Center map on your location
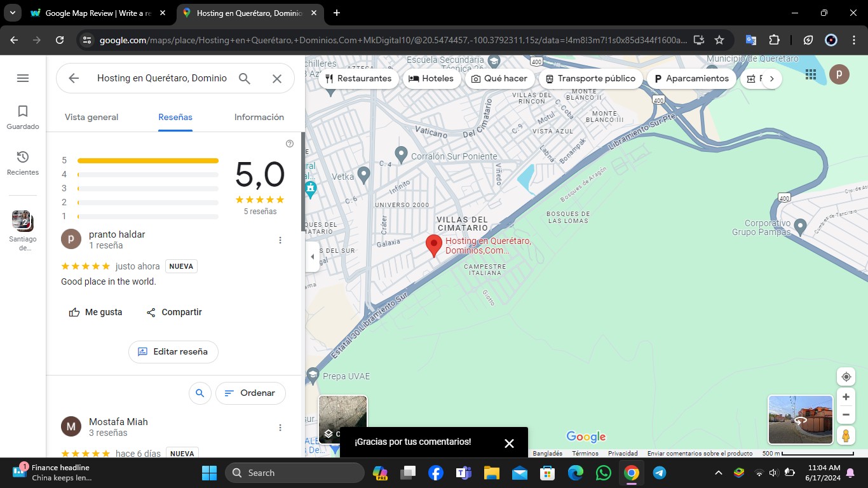The width and height of the screenshot is (868, 488). [846, 377]
